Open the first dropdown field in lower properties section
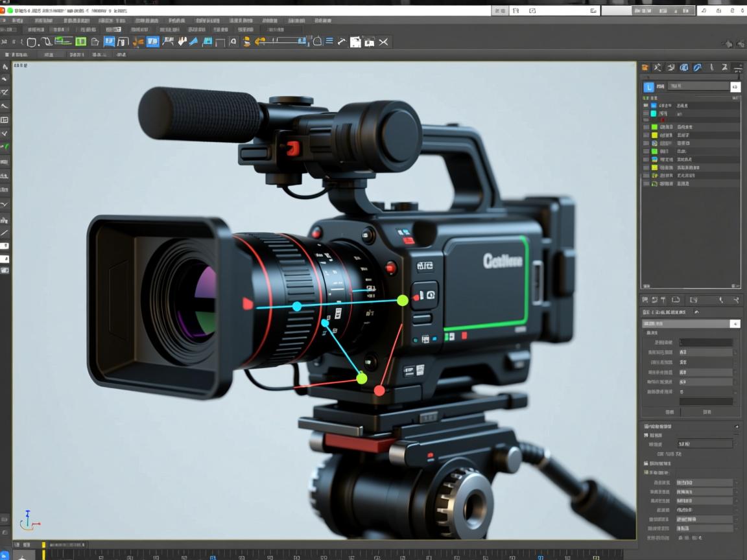Viewport: 747px width, 560px height. click(704, 444)
